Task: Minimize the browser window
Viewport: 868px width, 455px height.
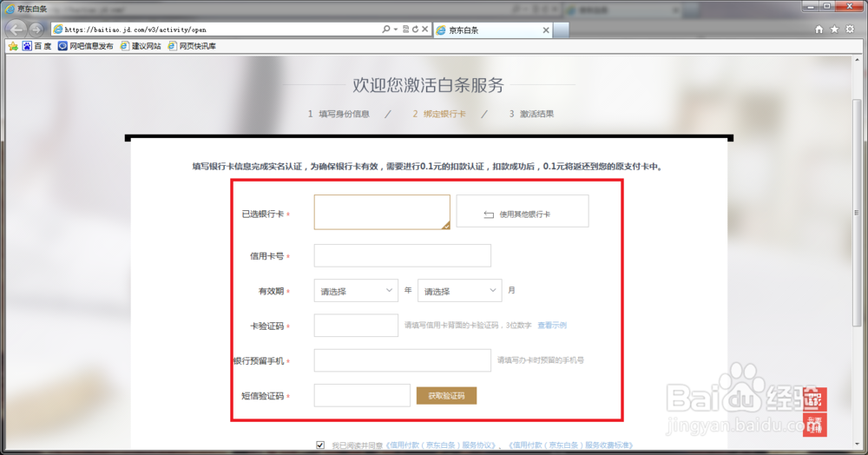Action: coord(811,6)
